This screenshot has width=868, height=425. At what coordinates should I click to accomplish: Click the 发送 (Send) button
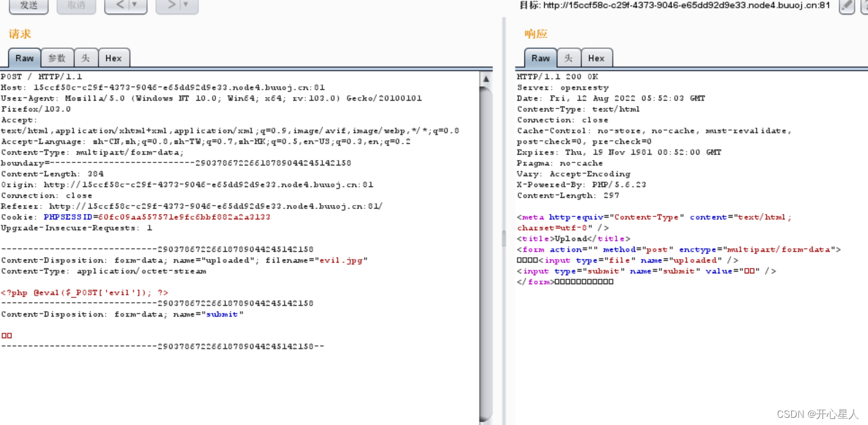tap(28, 5)
